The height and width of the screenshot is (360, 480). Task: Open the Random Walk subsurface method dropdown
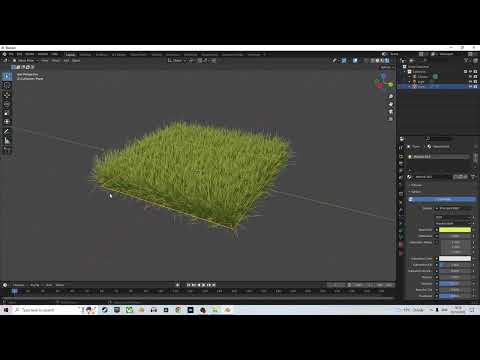pos(454,223)
